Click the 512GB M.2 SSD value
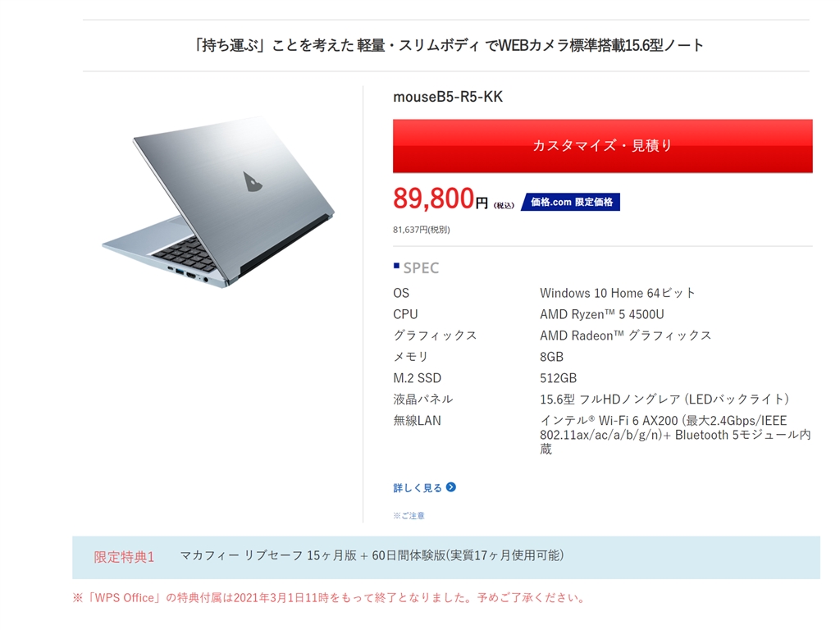 pyautogui.click(x=558, y=378)
